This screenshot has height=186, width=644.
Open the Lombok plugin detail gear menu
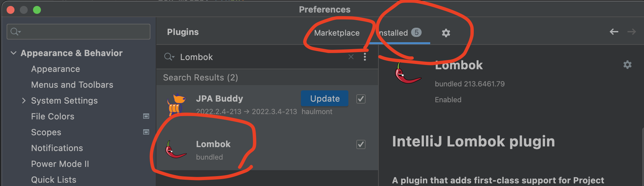pos(627,64)
